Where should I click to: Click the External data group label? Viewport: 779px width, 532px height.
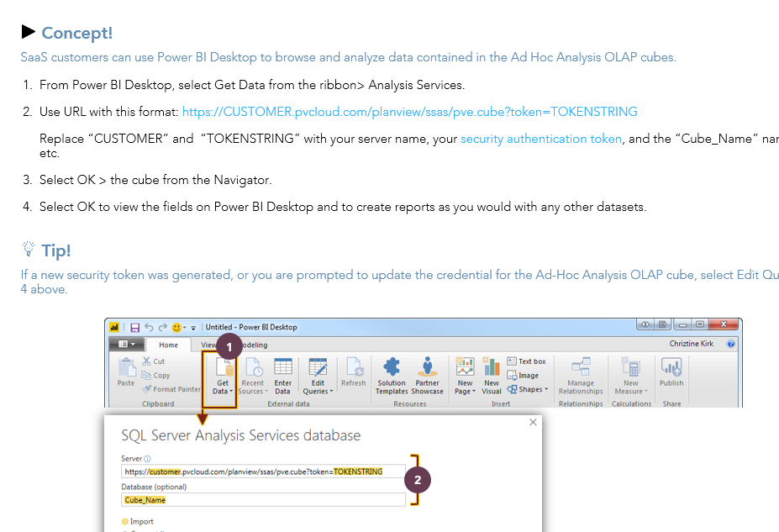pyautogui.click(x=288, y=404)
